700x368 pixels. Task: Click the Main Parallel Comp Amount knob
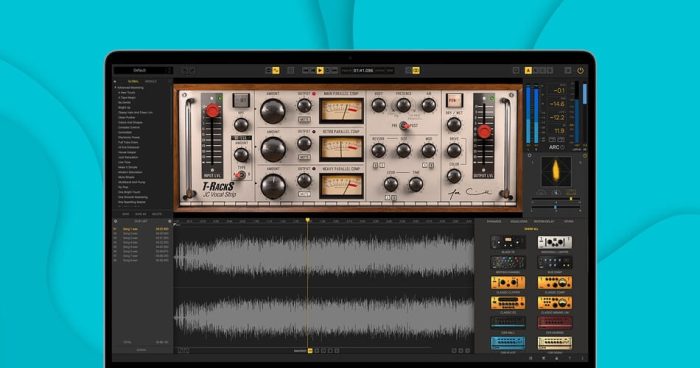coord(273,111)
